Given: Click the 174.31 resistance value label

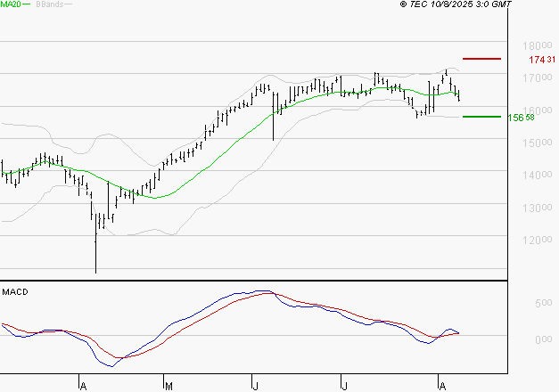Looking at the screenshot, I should [542, 60].
